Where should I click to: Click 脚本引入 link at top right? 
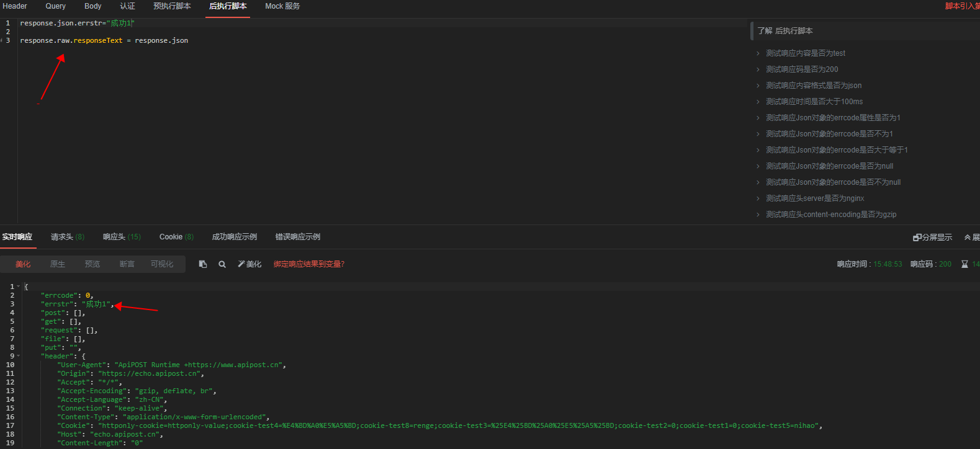(962, 6)
